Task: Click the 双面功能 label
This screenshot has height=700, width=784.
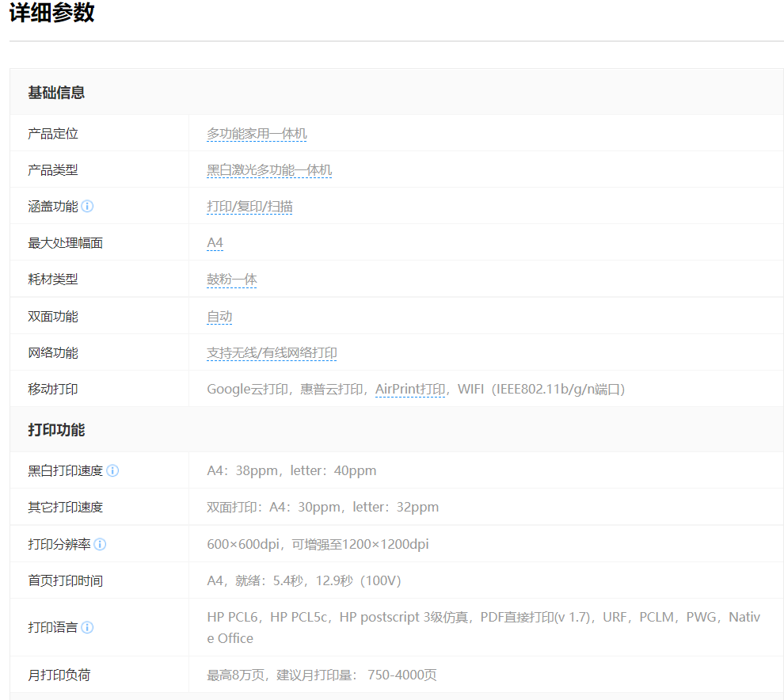Action: pyautogui.click(x=53, y=317)
